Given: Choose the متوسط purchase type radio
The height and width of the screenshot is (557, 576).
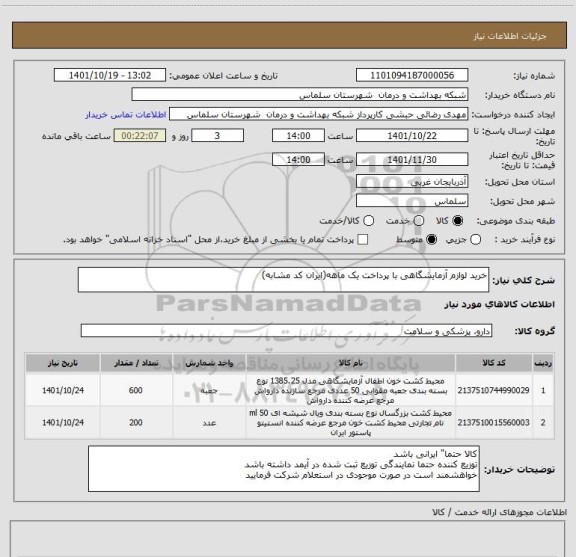Looking at the screenshot, I should tap(431, 240).
